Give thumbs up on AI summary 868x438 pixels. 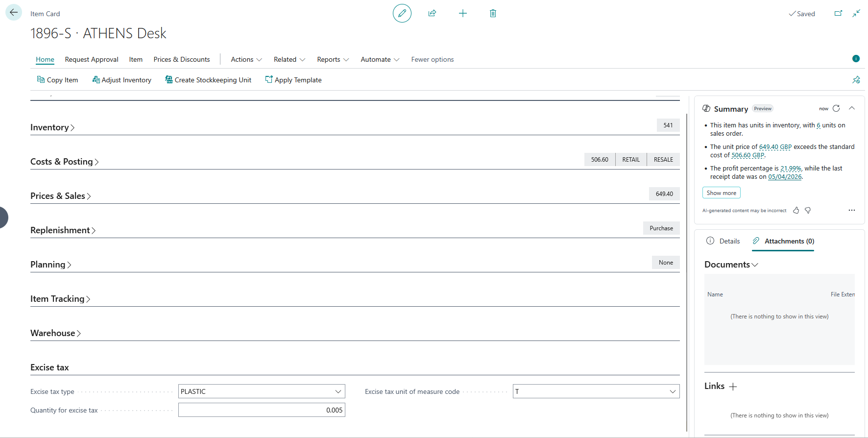coord(796,210)
